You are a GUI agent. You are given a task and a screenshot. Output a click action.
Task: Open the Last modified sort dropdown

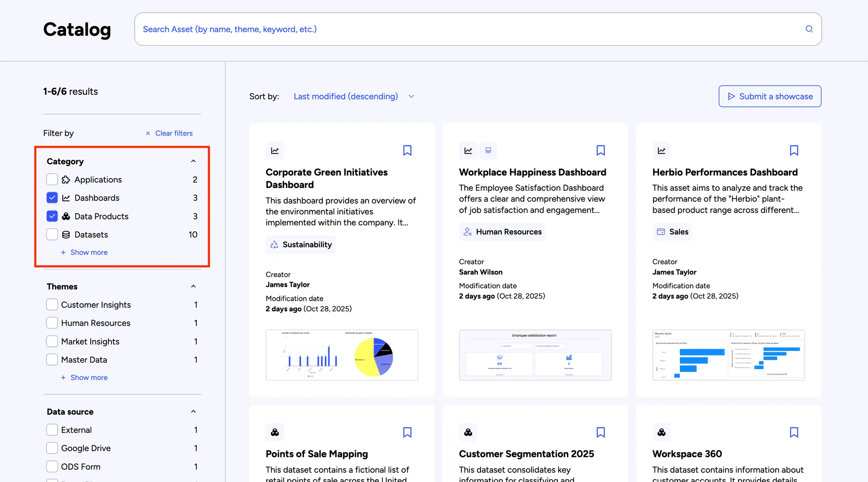pyautogui.click(x=354, y=97)
